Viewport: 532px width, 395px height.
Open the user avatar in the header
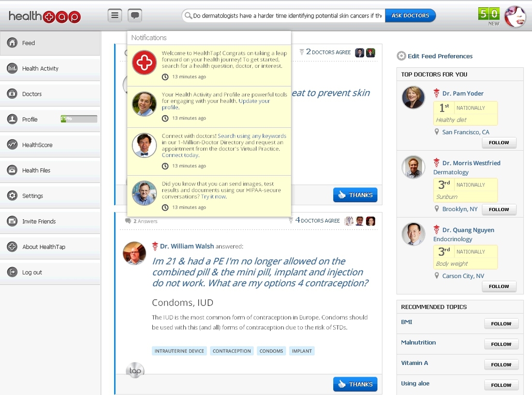pyautogui.click(x=515, y=16)
